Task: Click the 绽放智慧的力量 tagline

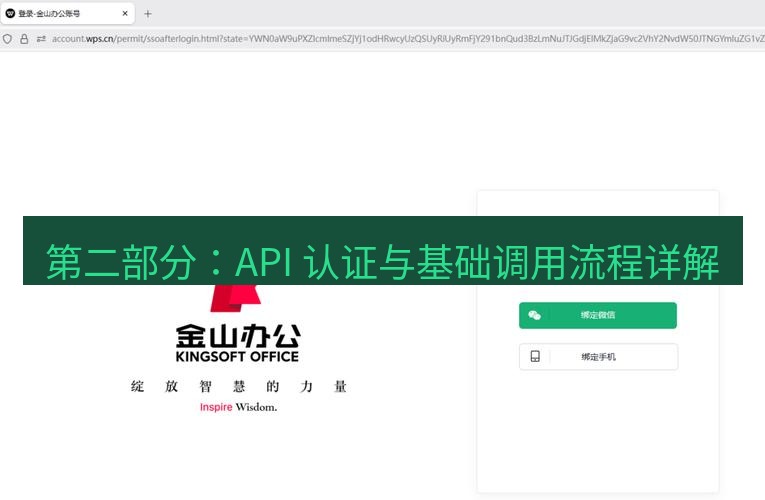Action: point(239,386)
